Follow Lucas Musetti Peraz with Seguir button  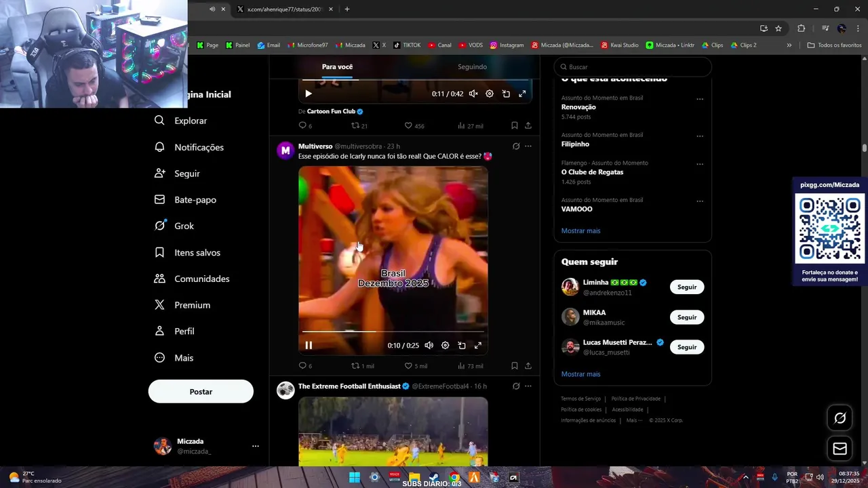pyautogui.click(x=687, y=347)
